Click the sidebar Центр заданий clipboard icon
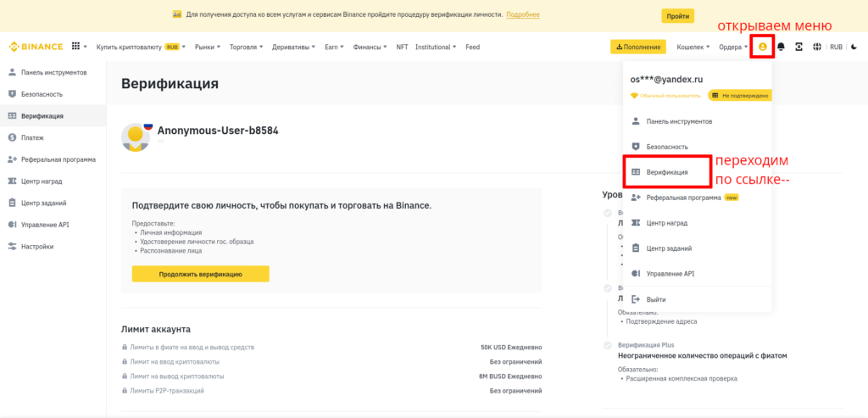Screen dimensions: 868x418 [12, 203]
